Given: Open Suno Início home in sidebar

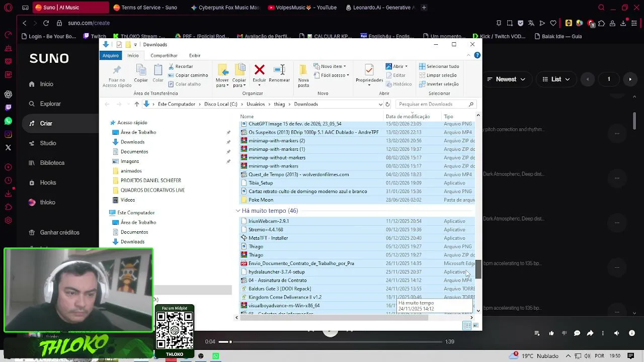Looking at the screenshot, I should (47, 84).
